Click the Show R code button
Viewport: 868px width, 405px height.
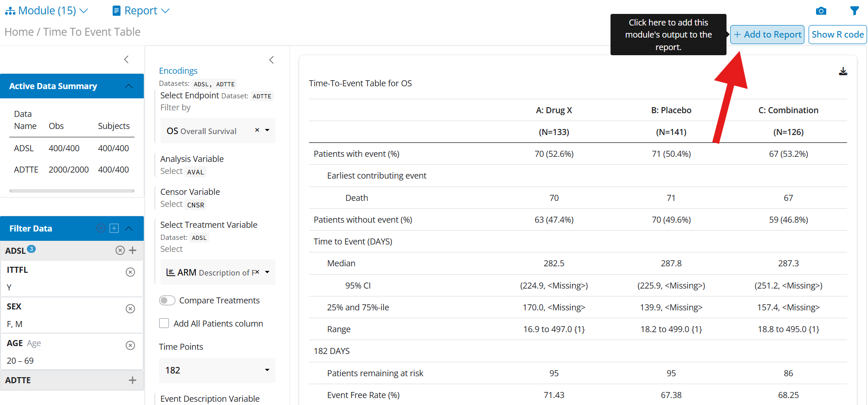click(837, 35)
